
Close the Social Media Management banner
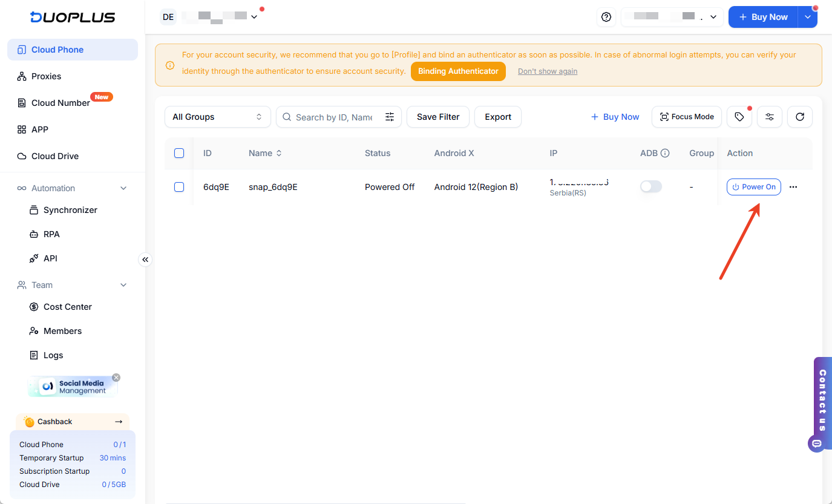coord(116,378)
